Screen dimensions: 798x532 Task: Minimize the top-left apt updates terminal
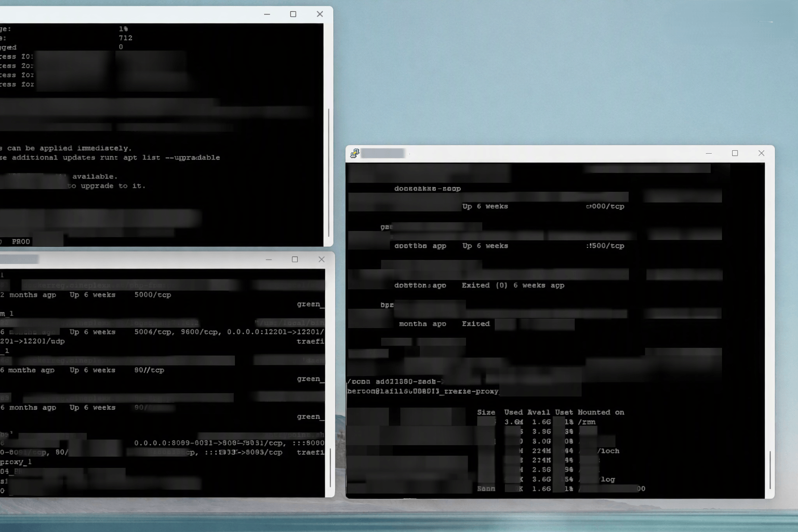[x=267, y=14]
